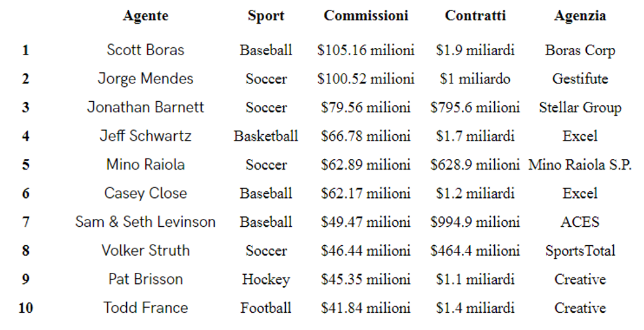
Task: Select Todd France in the last row
Action: pos(145,308)
